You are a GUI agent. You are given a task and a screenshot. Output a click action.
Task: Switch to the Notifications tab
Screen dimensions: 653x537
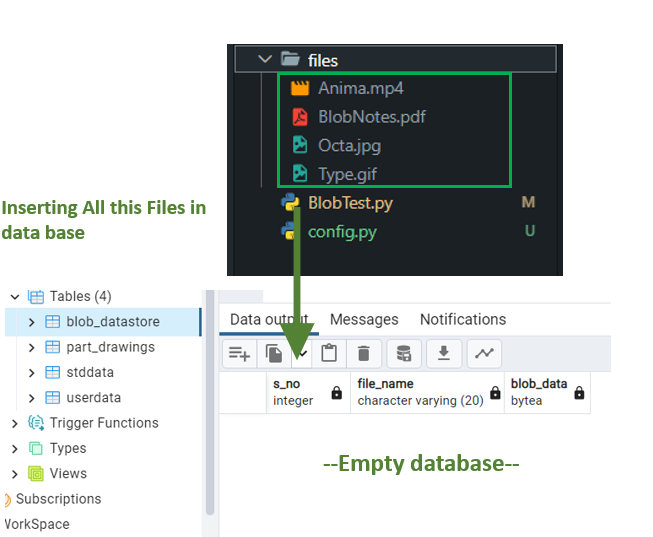pyautogui.click(x=463, y=320)
